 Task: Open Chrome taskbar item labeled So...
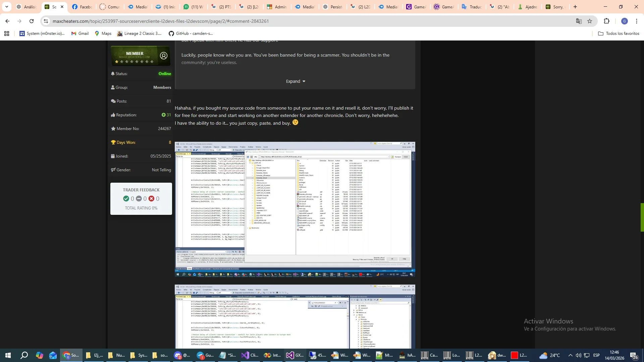click(71, 355)
